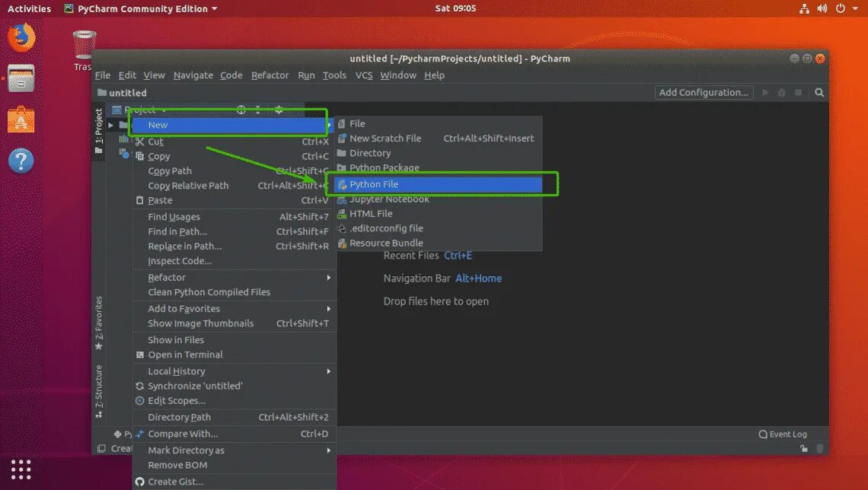The width and height of the screenshot is (868, 490).
Task: Click the network status tray icon
Action: coord(804,8)
